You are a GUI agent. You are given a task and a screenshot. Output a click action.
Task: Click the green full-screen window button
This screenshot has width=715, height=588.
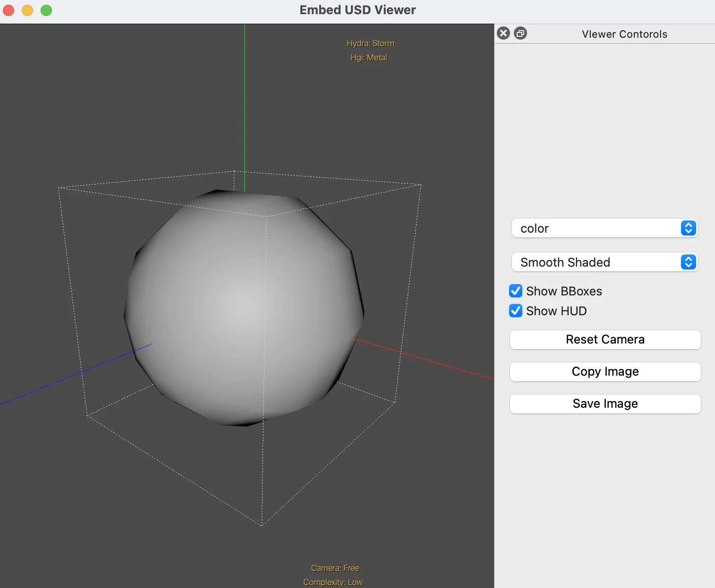tap(46, 10)
